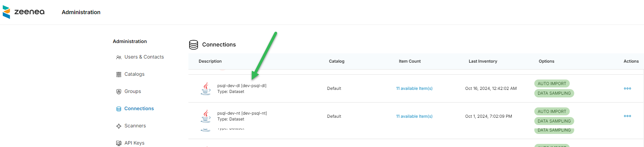Click the Catalogs building icon
The image size is (644, 147).
[119, 74]
